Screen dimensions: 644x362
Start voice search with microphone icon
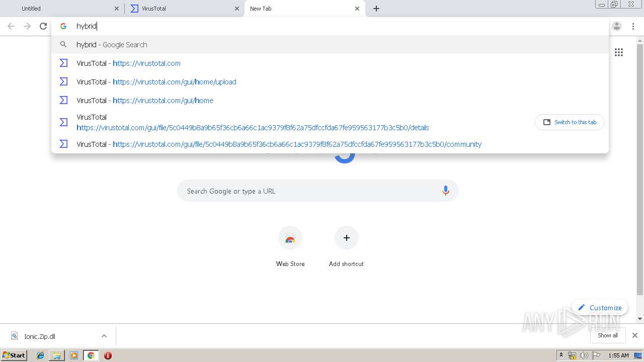[445, 191]
